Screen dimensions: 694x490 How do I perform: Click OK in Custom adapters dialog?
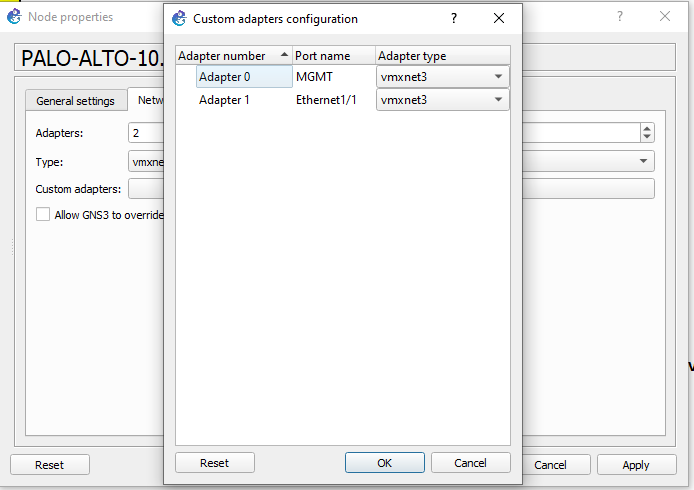(384, 463)
